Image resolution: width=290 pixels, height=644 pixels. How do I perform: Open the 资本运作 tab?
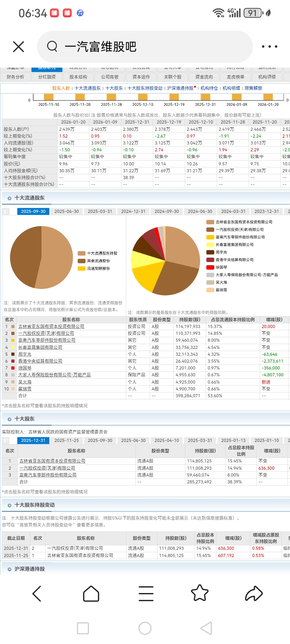(141, 77)
